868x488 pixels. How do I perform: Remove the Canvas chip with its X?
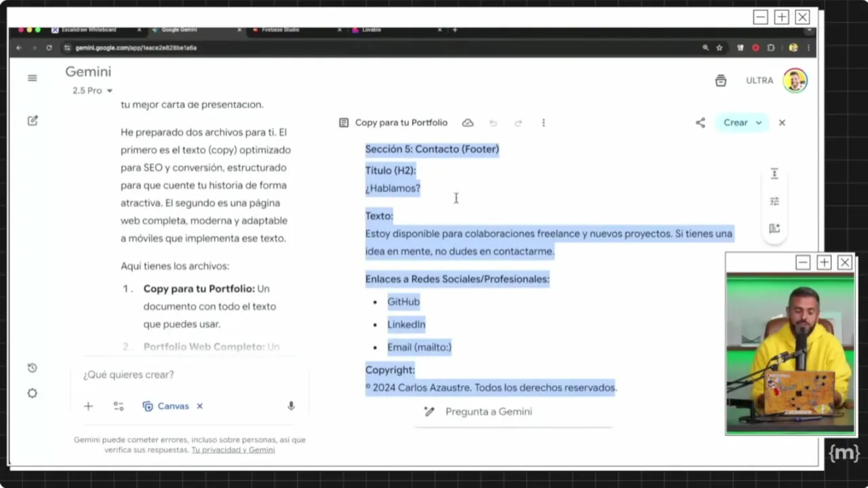pos(199,406)
